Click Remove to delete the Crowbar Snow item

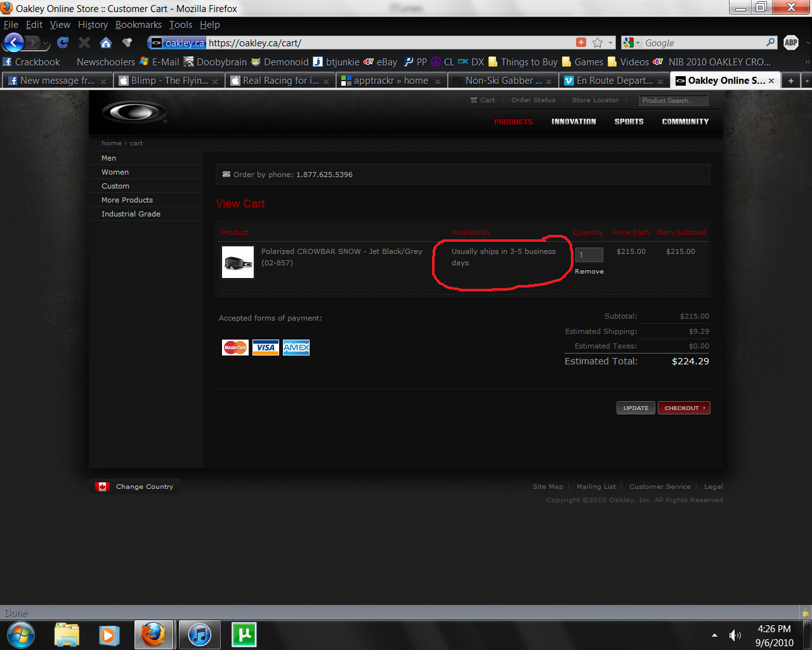tap(589, 271)
